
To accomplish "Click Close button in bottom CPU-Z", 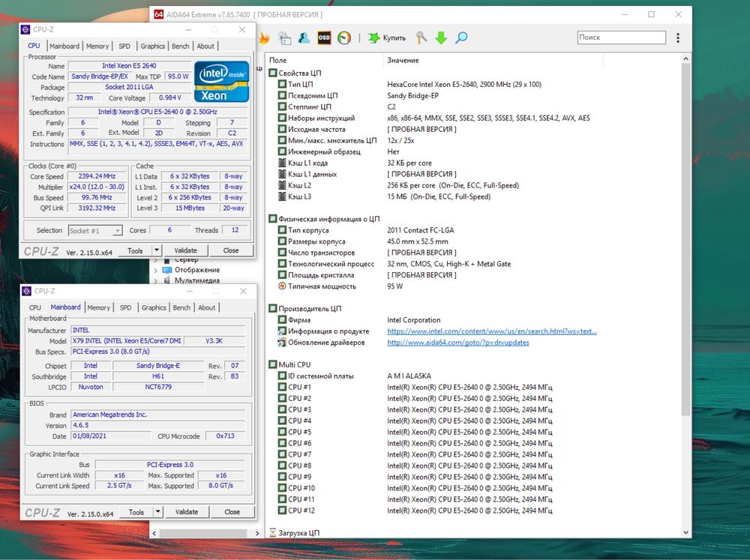I will coord(232,512).
